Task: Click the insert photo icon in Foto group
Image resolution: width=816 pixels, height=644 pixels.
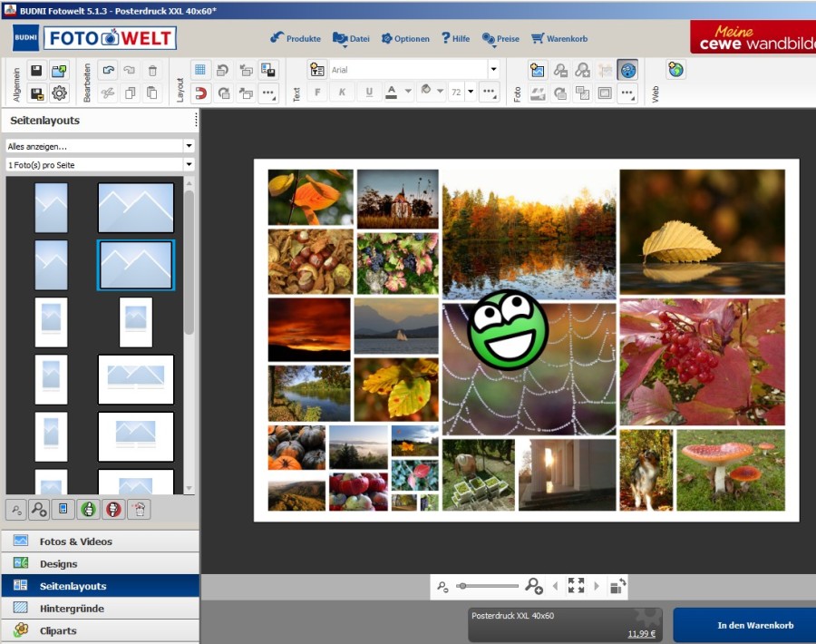Action: click(538, 70)
